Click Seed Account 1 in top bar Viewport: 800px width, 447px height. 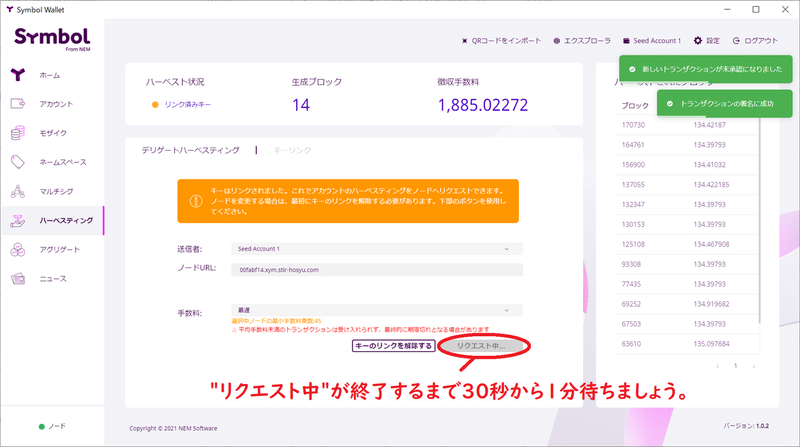click(657, 41)
